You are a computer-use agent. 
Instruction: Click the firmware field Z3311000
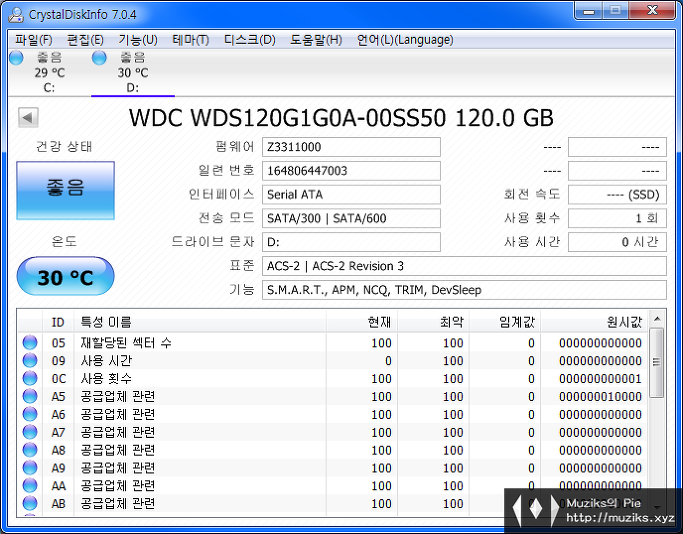(351, 147)
